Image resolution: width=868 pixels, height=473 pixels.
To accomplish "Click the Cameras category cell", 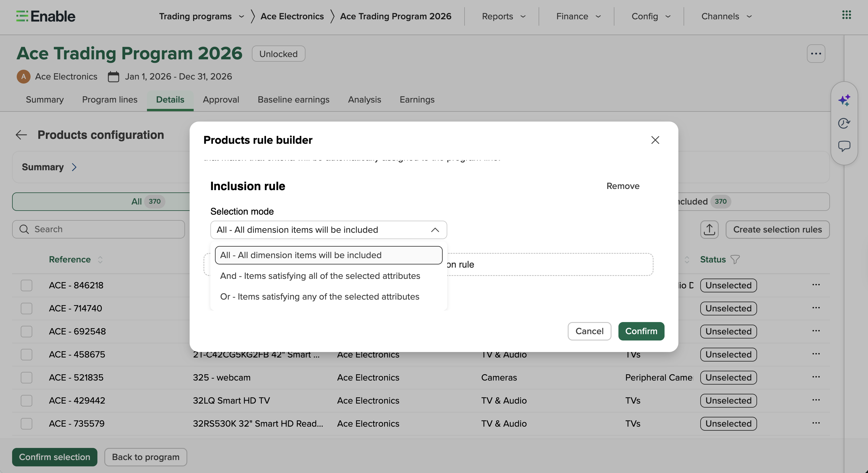I will [499, 378].
